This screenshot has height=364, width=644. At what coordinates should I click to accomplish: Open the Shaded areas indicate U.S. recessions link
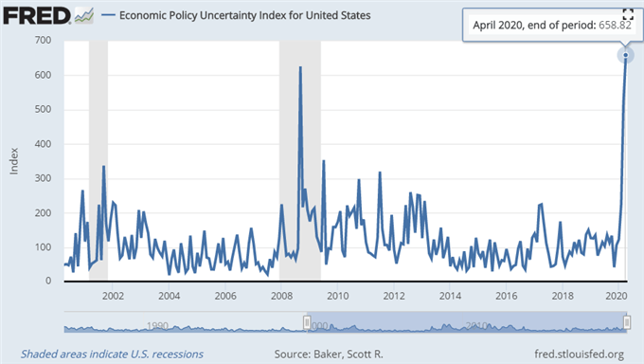(112, 355)
